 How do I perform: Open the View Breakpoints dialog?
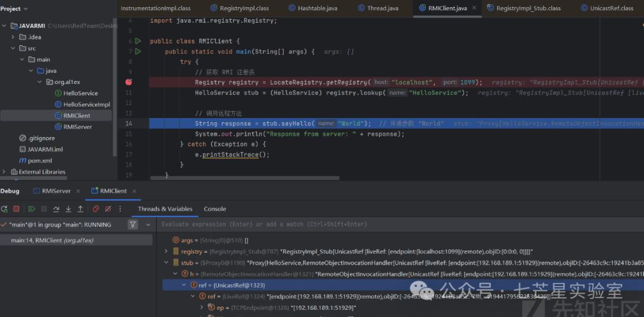(x=95, y=209)
